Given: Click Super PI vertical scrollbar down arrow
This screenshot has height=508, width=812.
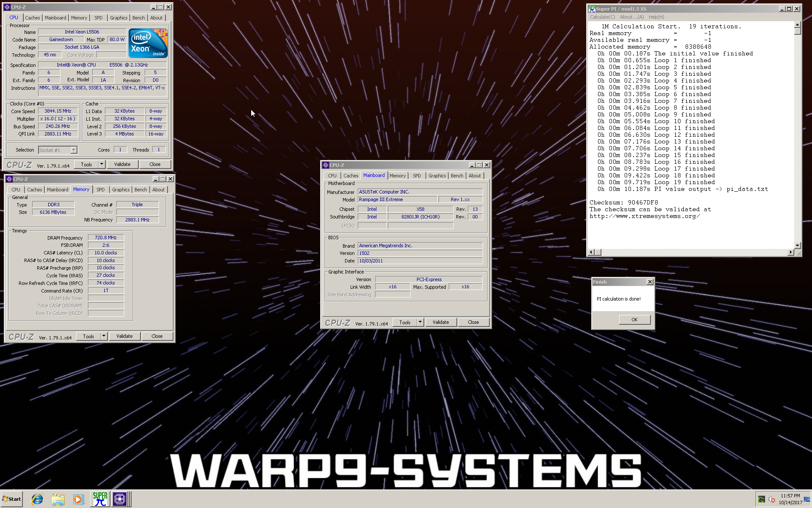Looking at the screenshot, I should pos(798,246).
